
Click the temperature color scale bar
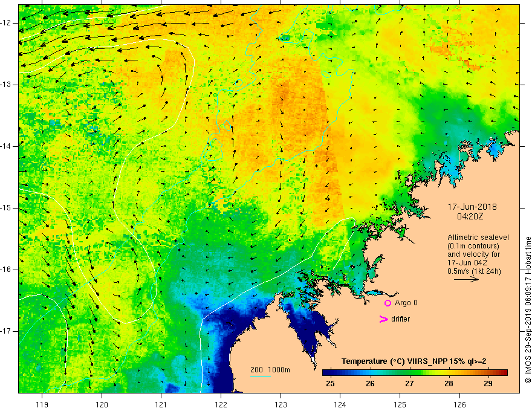point(415,373)
